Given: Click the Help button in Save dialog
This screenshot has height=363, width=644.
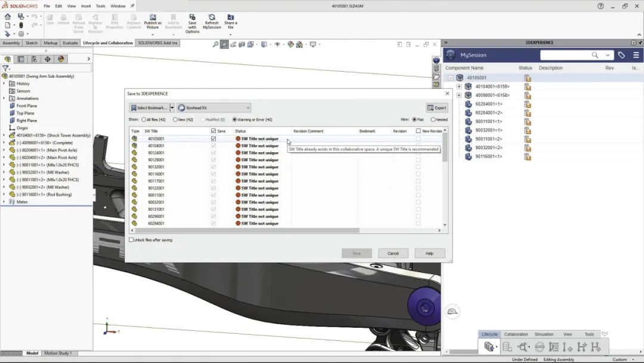Looking at the screenshot, I should point(429,253).
